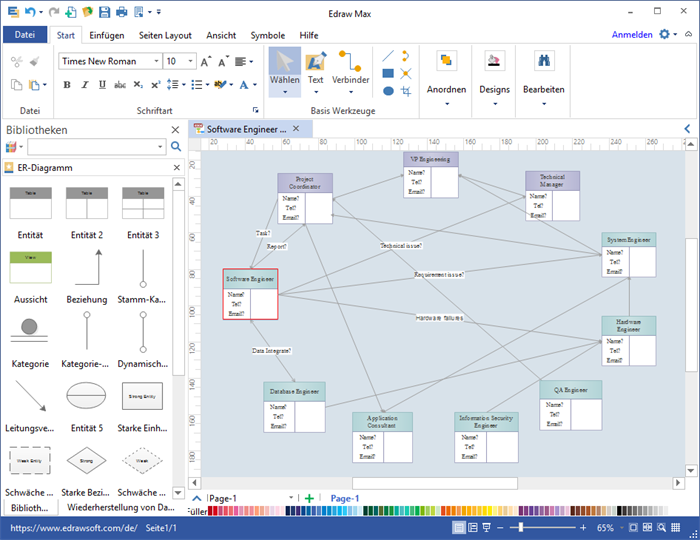Click fit-to-page icon in status bar

(x=633, y=528)
